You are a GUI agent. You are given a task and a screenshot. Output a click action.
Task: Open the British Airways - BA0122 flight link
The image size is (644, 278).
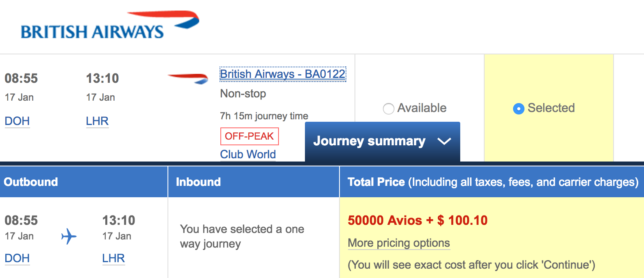pos(283,74)
